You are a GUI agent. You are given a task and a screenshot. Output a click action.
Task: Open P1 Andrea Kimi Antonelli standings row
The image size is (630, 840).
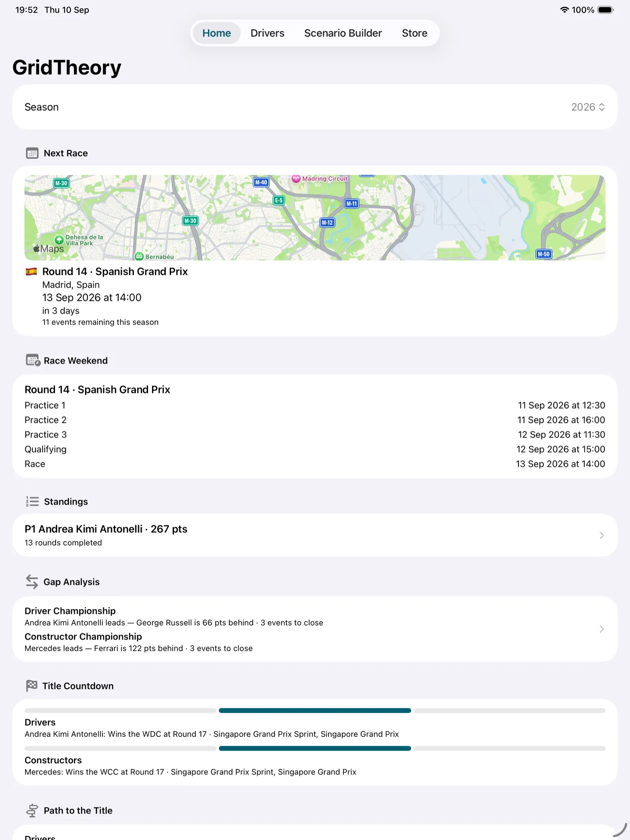point(315,535)
